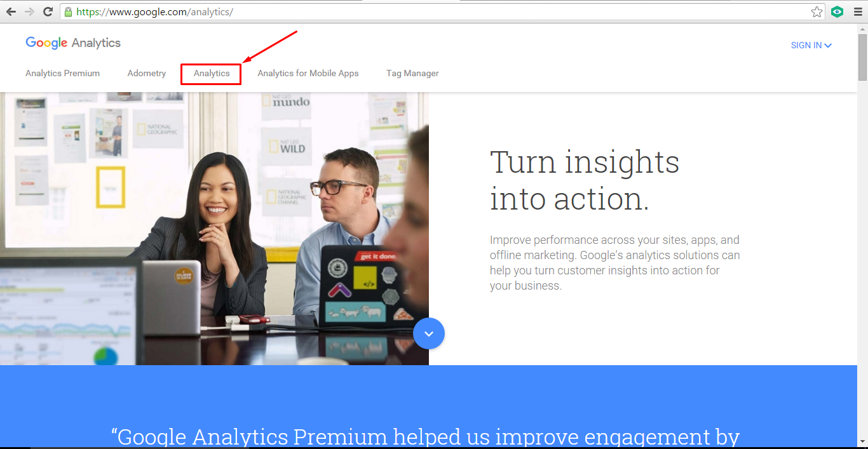Bookmark page with the star icon
Viewport: 868px width, 449px height.
click(817, 11)
